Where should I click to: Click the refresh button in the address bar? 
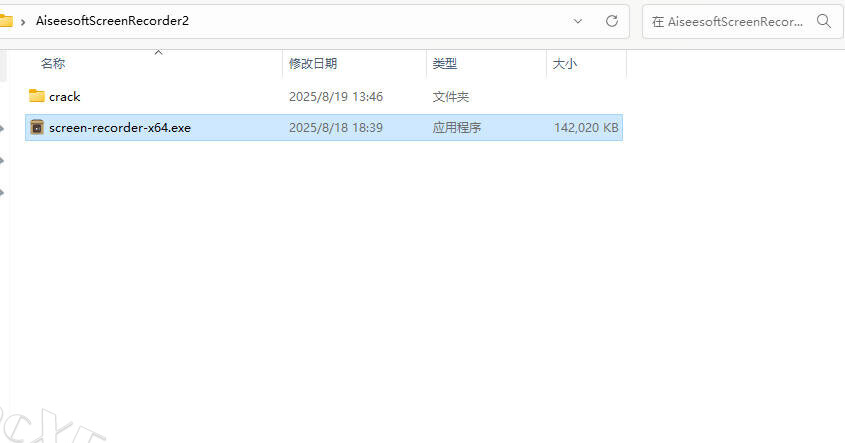coord(611,21)
